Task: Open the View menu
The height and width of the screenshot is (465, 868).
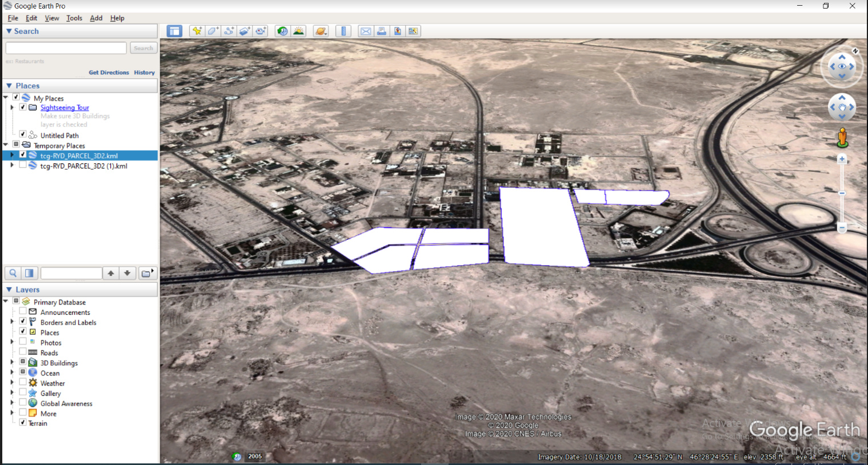Action: click(52, 18)
